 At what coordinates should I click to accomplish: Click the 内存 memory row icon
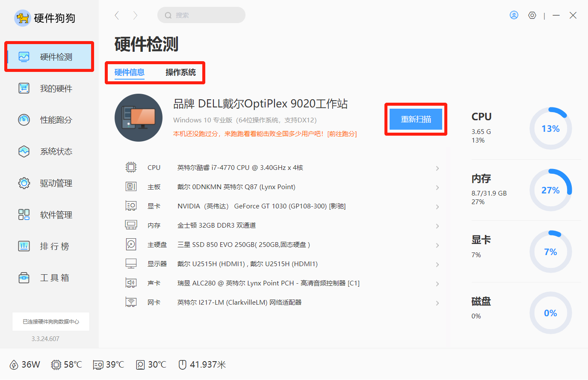click(x=131, y=225)
